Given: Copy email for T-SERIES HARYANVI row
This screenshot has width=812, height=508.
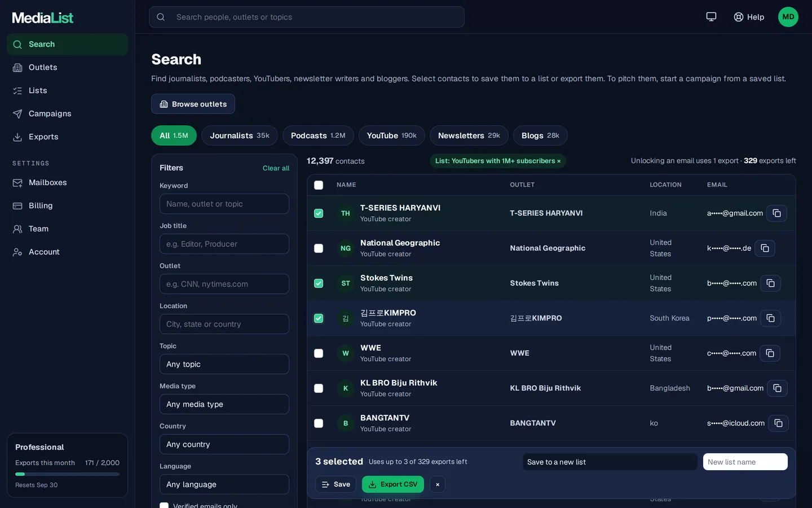Looking at the screenshot, I should click(776, 213).
